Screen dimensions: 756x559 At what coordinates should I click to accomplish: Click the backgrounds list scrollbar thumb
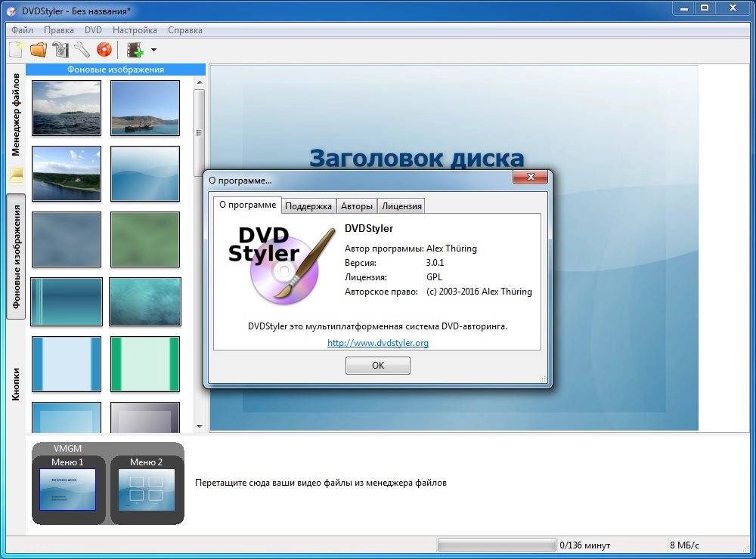point(199,133)
